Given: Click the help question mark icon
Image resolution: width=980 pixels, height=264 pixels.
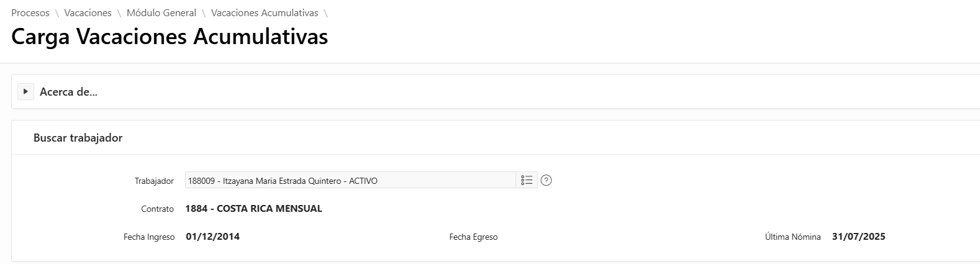Looking at the screenshot, I should 547,181.
